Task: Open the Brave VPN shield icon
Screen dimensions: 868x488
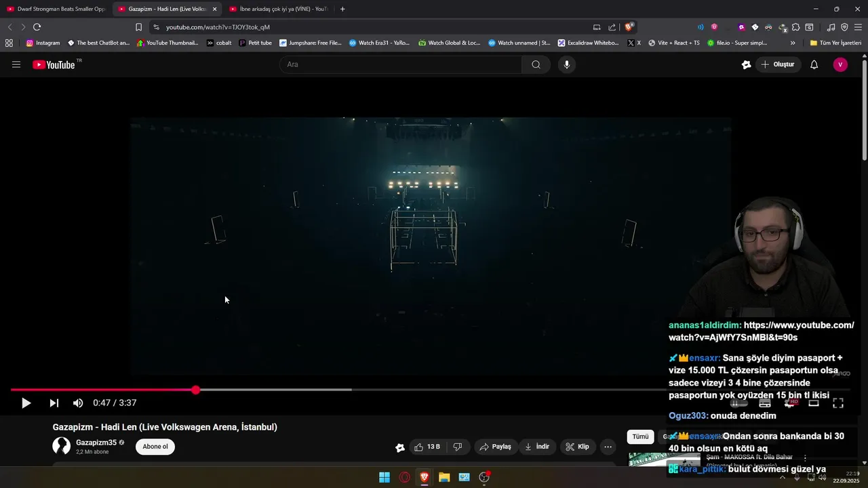Action: (844, 27)
